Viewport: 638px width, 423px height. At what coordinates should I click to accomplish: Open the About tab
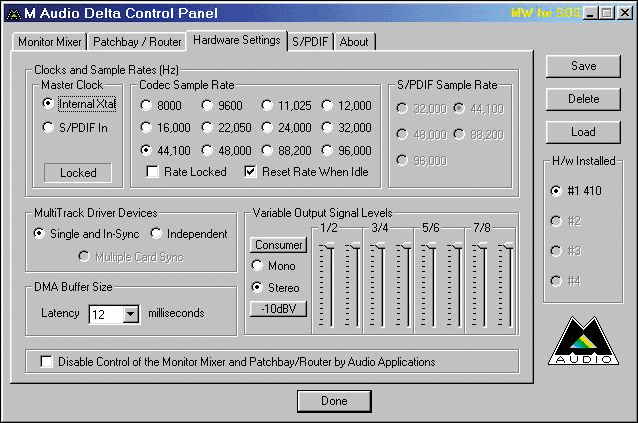tap(354, 42)
